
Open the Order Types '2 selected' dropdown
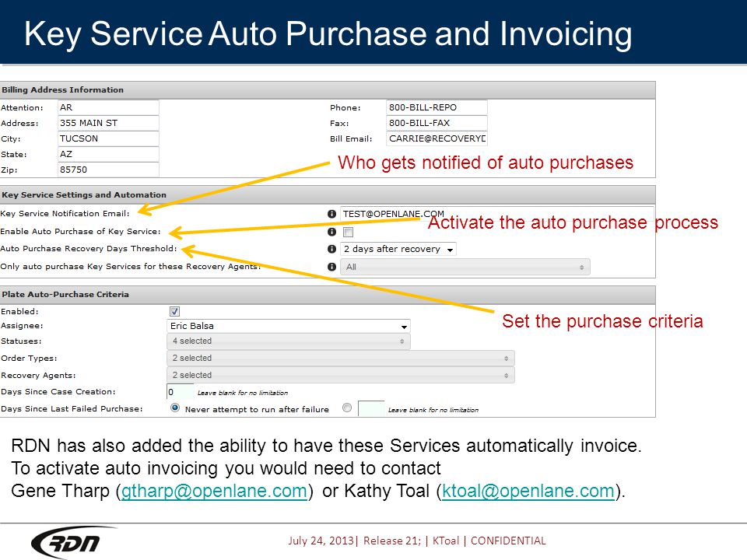click(341, 358)
